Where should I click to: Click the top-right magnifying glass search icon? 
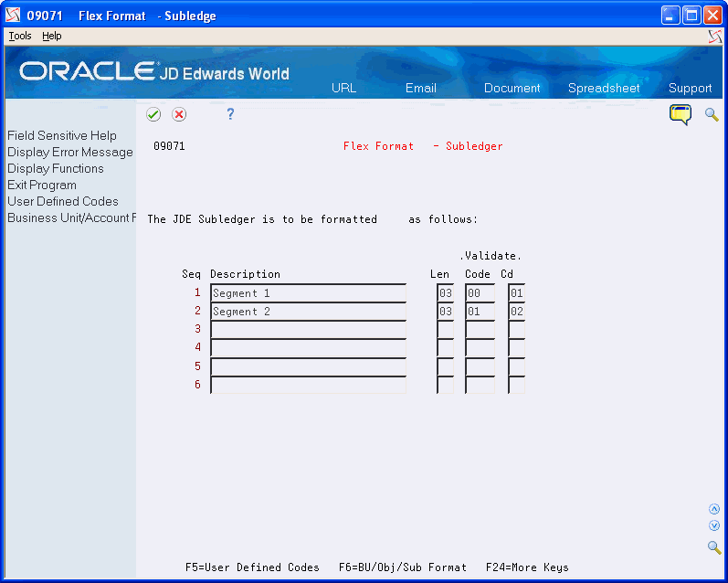712,114
